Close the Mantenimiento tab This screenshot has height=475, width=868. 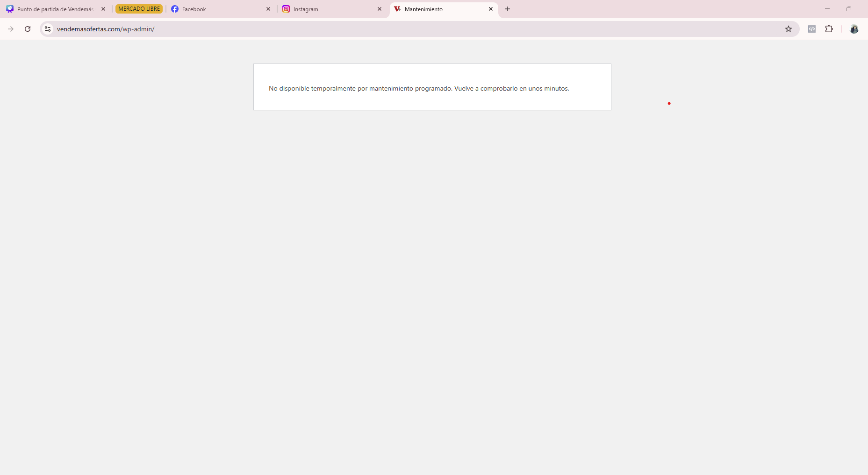(x=491, y=9)
